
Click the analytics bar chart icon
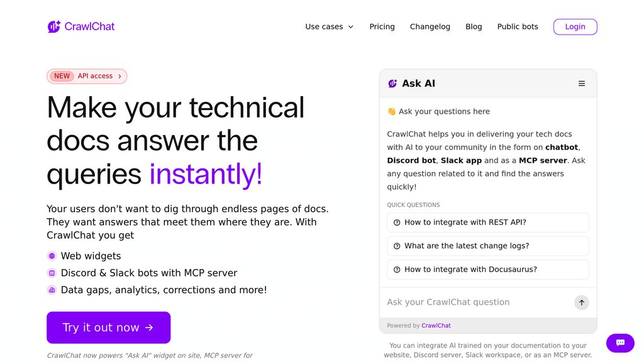click(52, 290)
